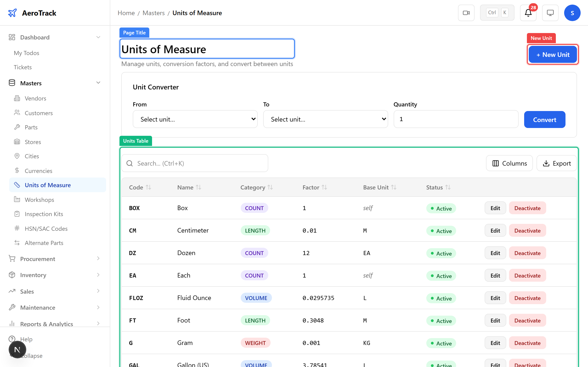Open the To unit dropdown
This screenshot has height=367, width=588.
pos(325,119)
